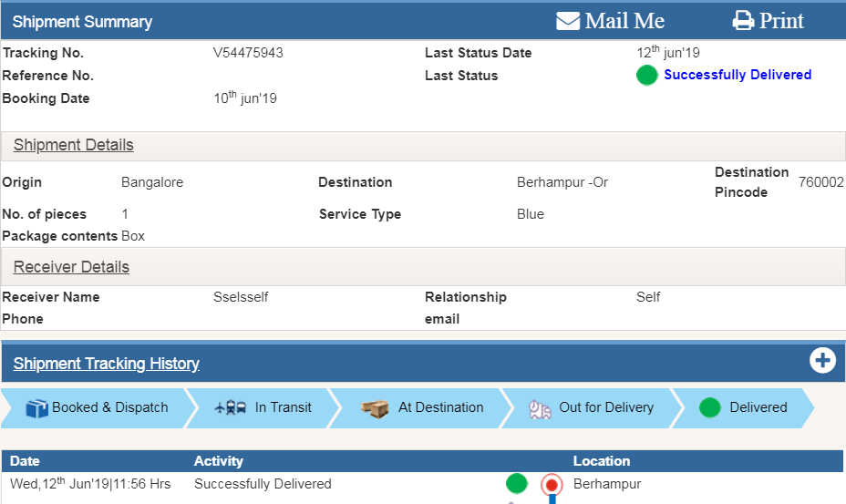Click green dot beside Successfully Delivered status
The image size is (846, 504).
click(646, 76)
